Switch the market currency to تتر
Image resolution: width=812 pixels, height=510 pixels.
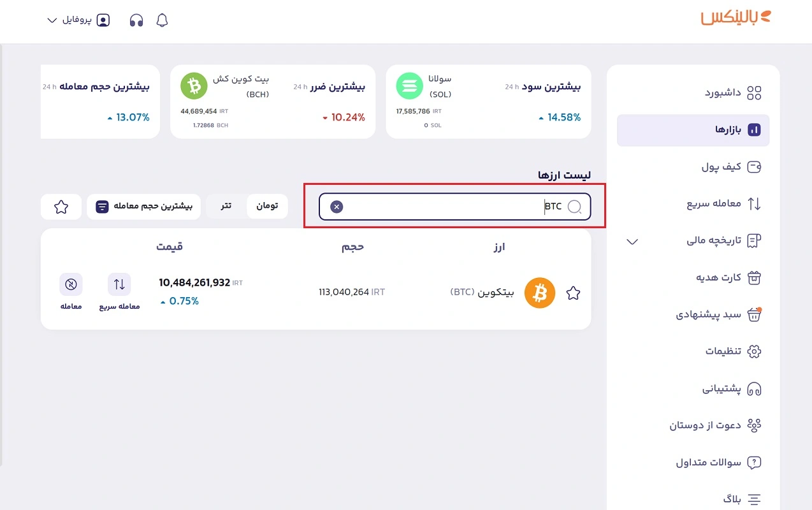click(x=226, y=207)
